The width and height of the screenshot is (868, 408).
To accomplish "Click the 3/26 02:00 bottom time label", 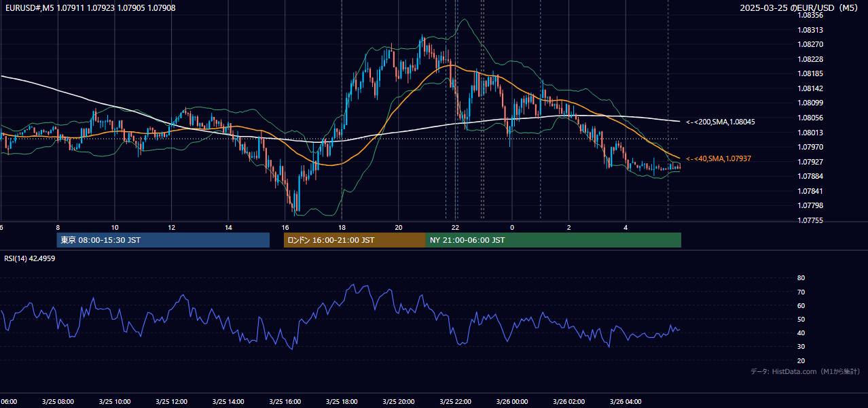I will pyautogui.click(x=568, y=402).
